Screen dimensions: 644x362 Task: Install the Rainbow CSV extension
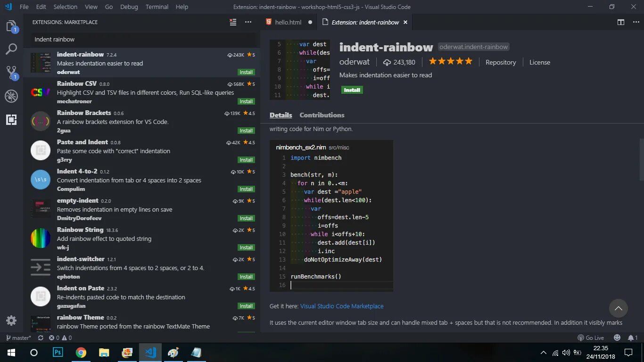246,101
